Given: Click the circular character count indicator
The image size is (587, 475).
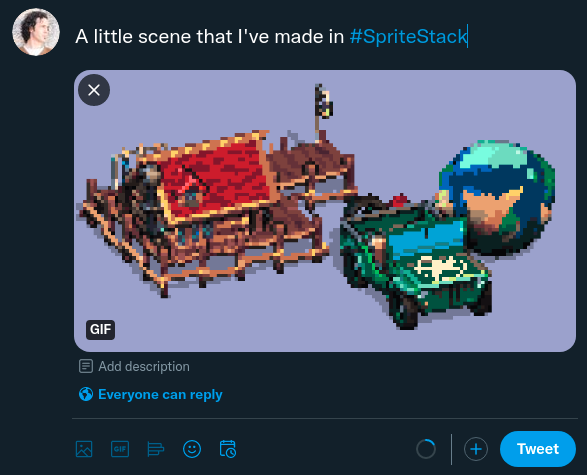Looking at the screenshot, I should coord(426,449).
